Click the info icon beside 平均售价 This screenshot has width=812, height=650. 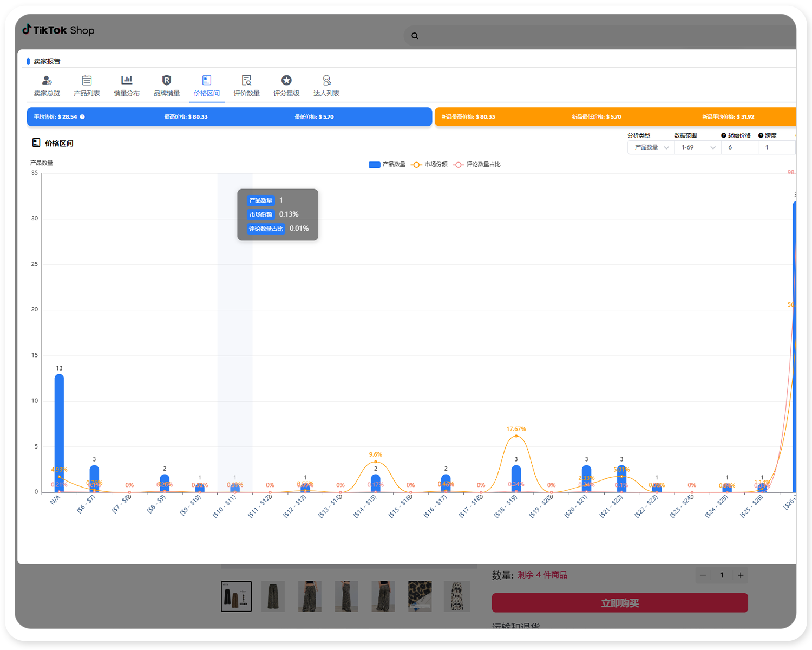(x=82, y=117)
